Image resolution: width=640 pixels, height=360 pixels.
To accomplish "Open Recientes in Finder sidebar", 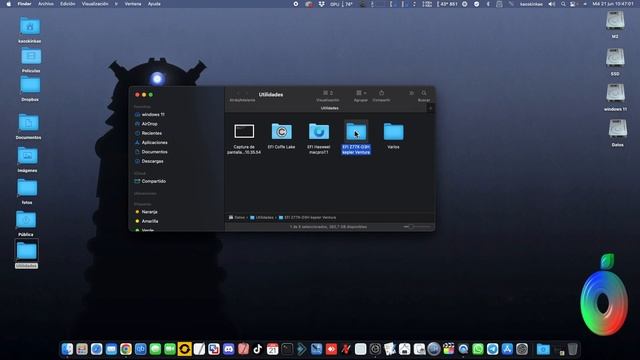I will tap(151, 133).
